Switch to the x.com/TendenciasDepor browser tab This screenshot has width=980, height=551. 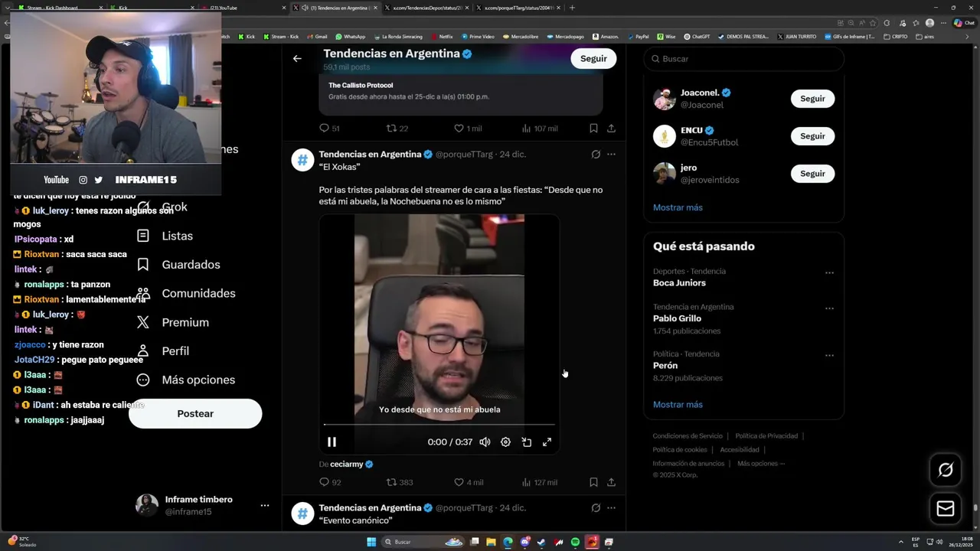[x=426, y=8]
